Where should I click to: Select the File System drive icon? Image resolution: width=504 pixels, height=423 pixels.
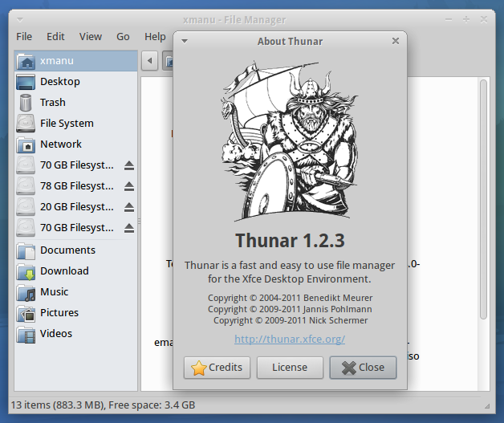coord(26,124)
